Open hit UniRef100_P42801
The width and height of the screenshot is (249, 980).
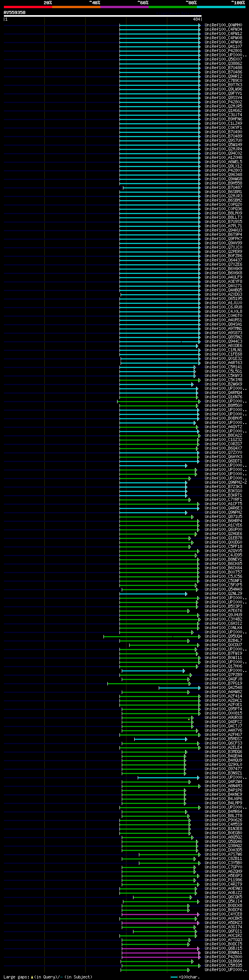(x=223, y=51)
